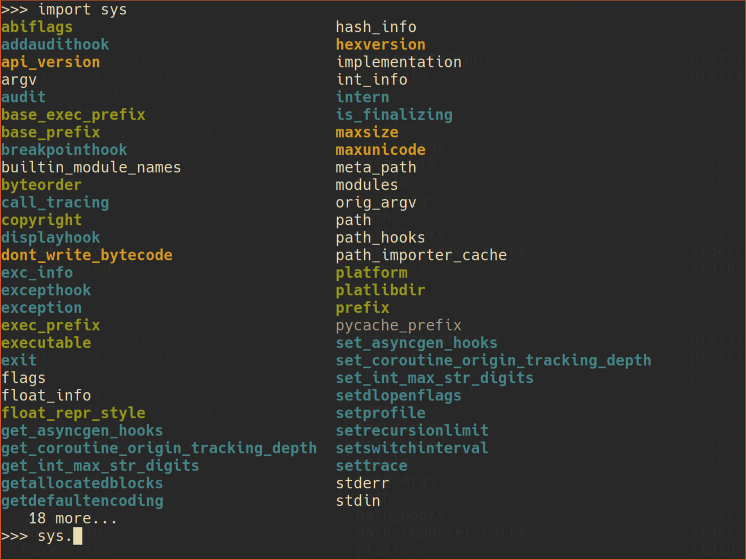Viewport: 746px width, 560px height.
Task: Select is_finalizing completion
Action: point(394,115)
